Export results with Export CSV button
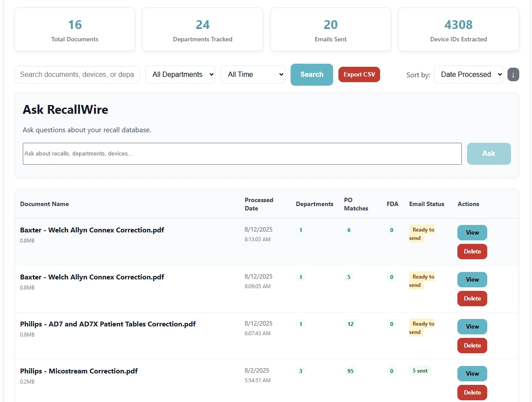The image size is (532, 402). (x=359, y=75)
